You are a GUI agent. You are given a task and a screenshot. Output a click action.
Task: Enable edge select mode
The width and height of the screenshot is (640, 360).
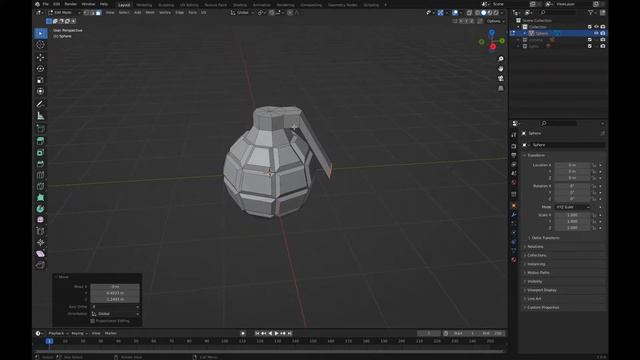pyautogui.click(x=92, y=13)
